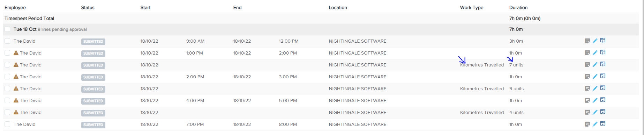This screenshot has height=135, width=644.
Task: Open the note icon for the 7:00 PM row
Action: 587,125
